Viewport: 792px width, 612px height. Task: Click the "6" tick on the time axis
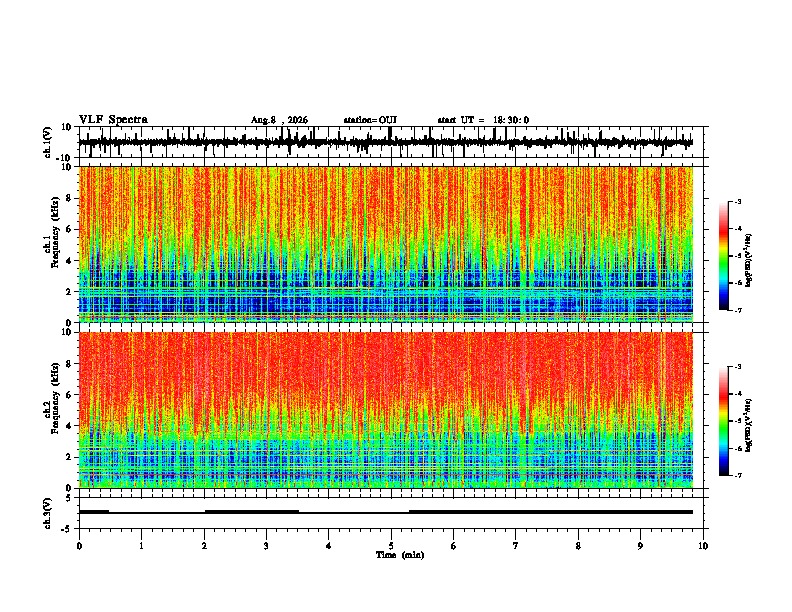point(454,546)
